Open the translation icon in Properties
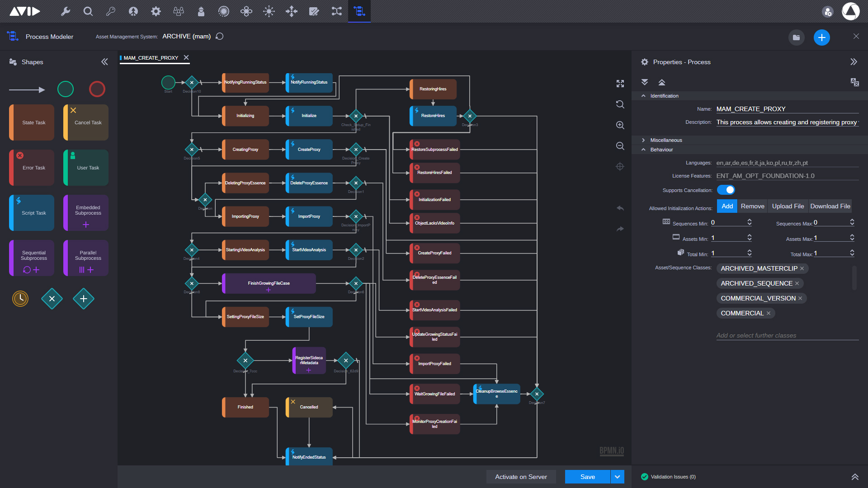Viewport: 868px width, 488px height. [x=854, y=82]
